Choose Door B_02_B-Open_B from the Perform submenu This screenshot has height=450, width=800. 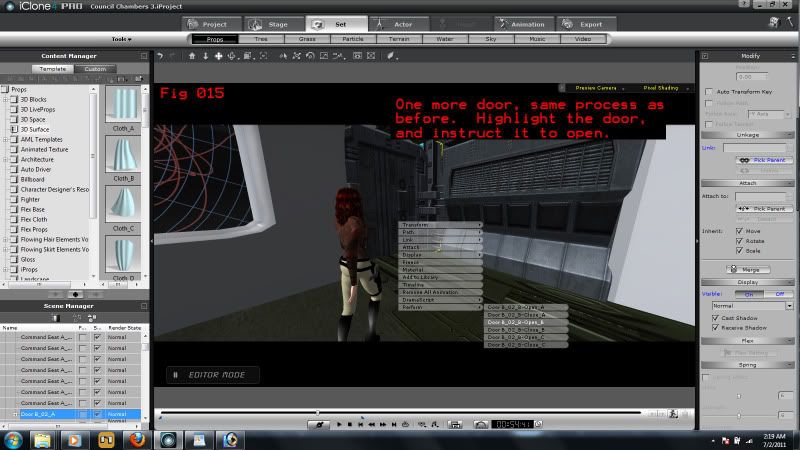click(x=526, y=322)
